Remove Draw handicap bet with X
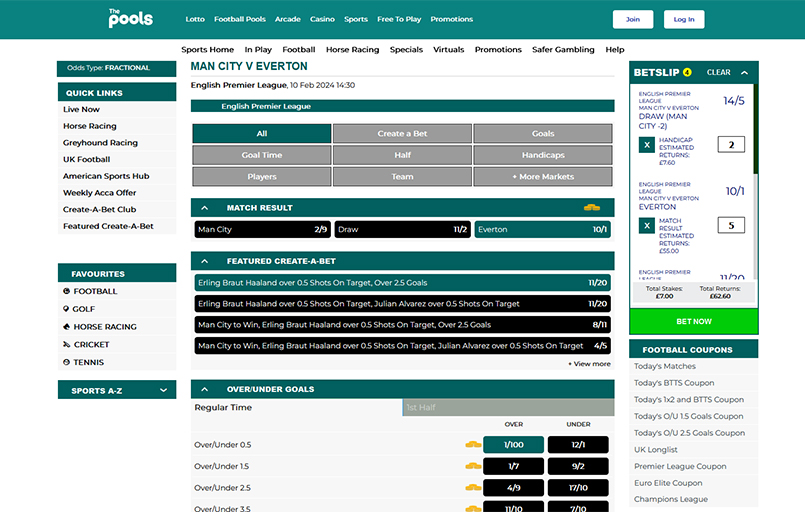This screenshot has height=512, width=805. click(x=646, y=145)
